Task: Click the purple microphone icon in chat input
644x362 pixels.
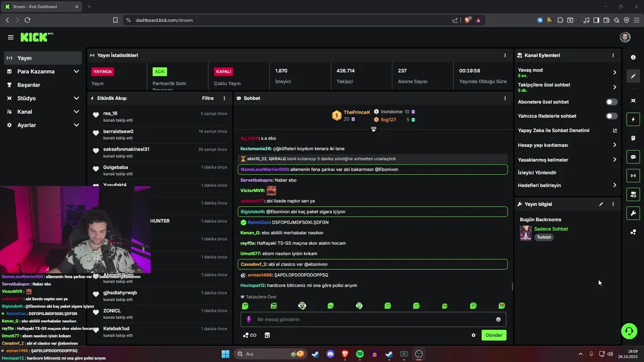Action: (x=249, y=319)
